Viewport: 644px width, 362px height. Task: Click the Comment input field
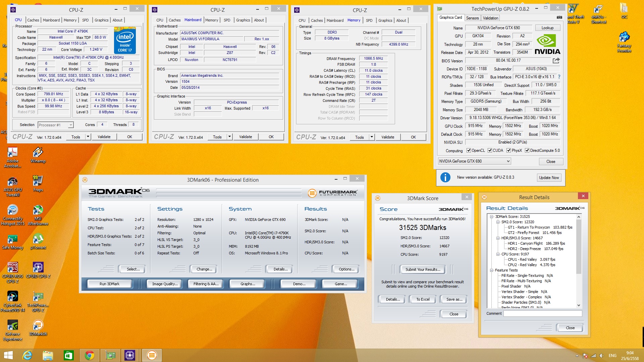coord(542,314)
